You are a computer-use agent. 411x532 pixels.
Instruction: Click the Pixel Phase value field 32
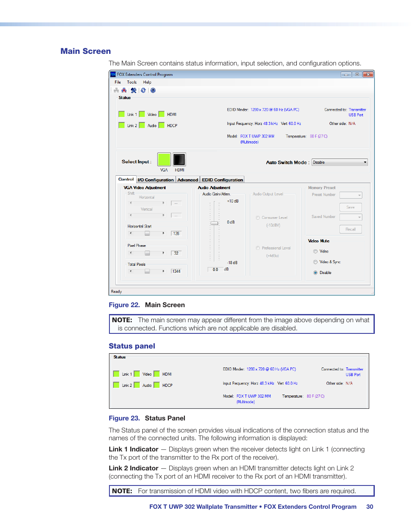pos(176,253)
